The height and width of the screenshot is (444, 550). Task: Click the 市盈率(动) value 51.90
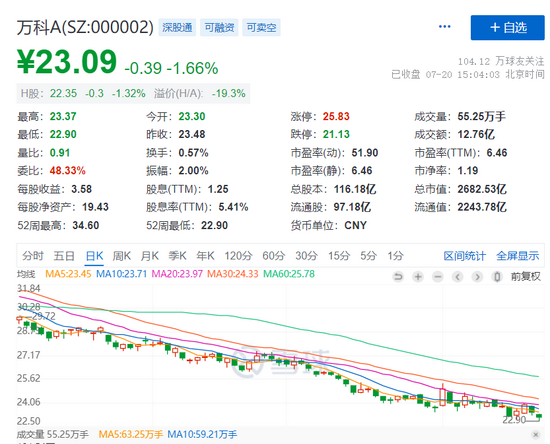tap(365, 153)
